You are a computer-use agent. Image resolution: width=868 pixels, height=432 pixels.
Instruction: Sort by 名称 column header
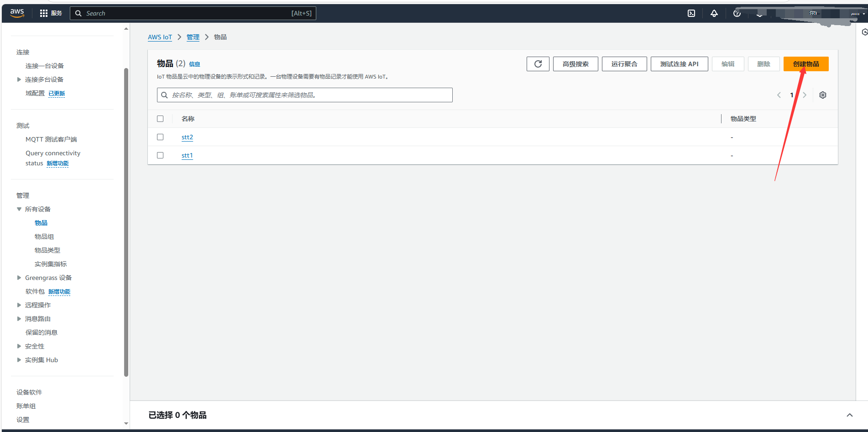[188, 119]
